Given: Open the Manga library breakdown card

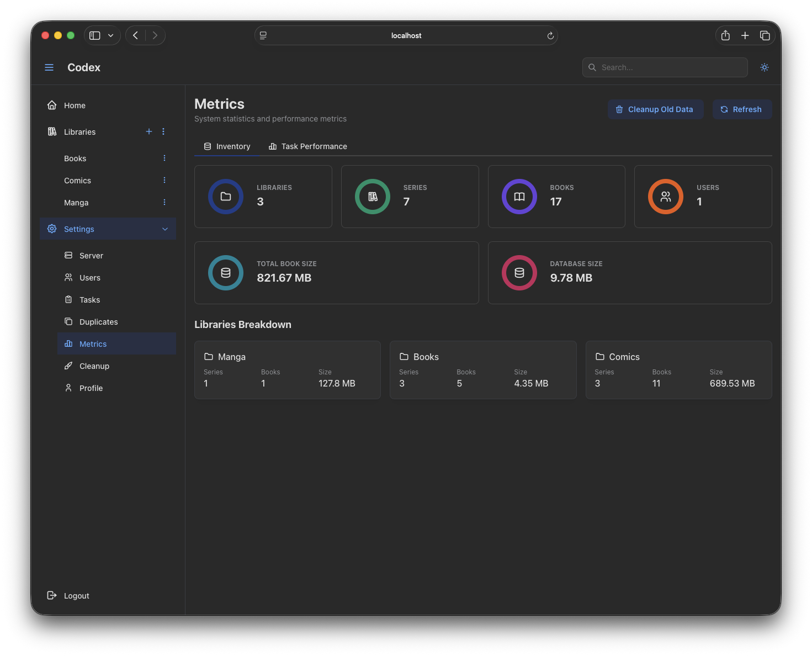Looking at the screenshot, I should (x=287, y=370).
